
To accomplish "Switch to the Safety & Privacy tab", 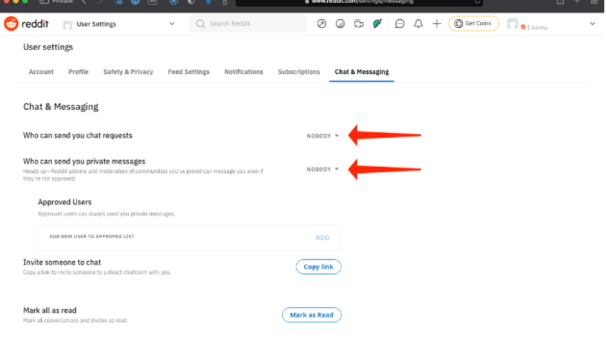I will pos(128,72).
